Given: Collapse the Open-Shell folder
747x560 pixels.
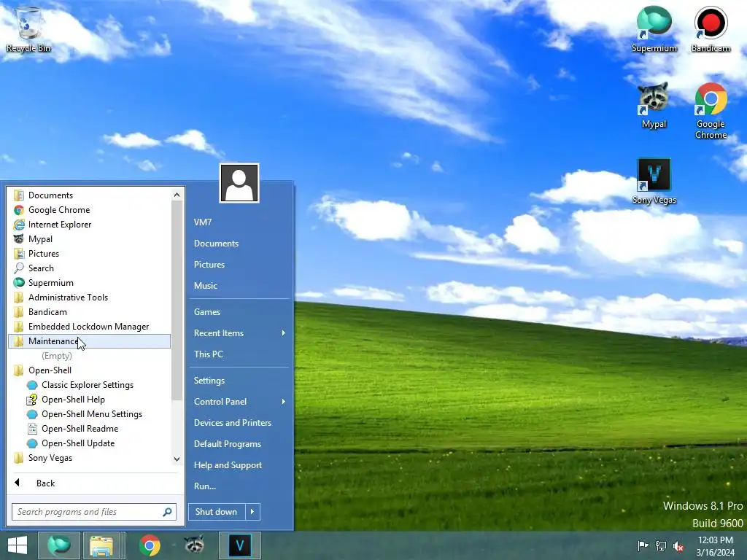Looking at the screenshot, I should coord(90,370).
